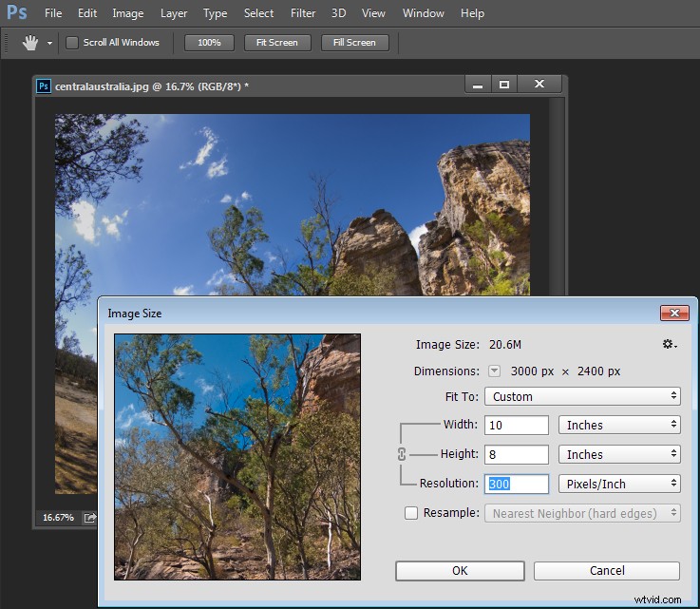Open the File menu

pos(53,13)
